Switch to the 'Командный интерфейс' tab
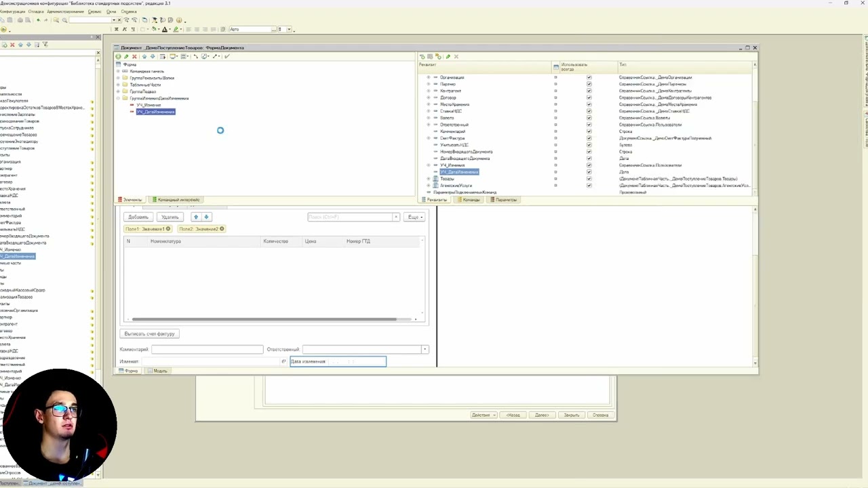The image size is (868, 488). [176, 200]
